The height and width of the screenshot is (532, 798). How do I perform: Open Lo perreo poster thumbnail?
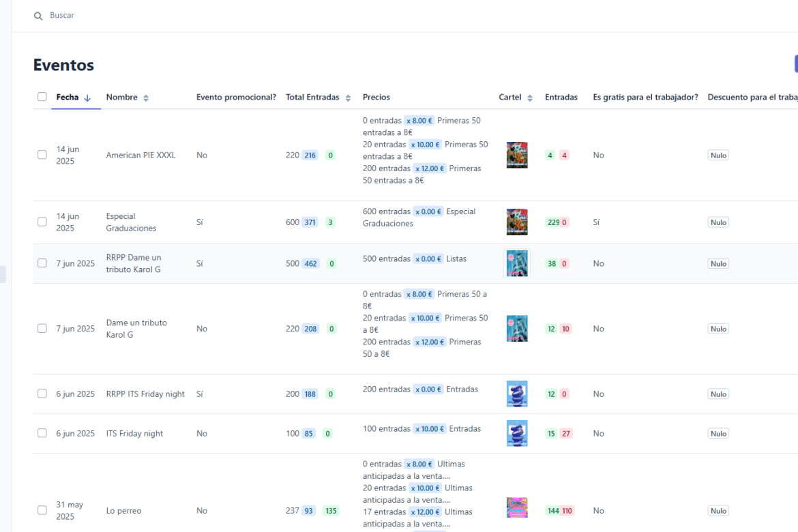coord(517,507)
